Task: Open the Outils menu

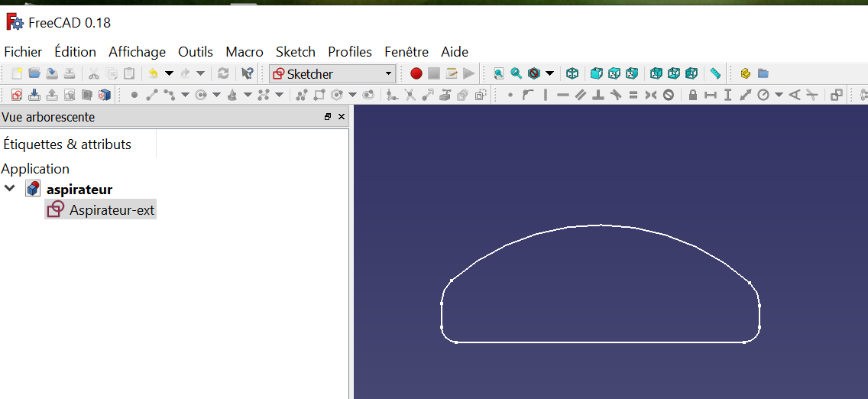Action: pyautogui.click(x=196, y=52)
